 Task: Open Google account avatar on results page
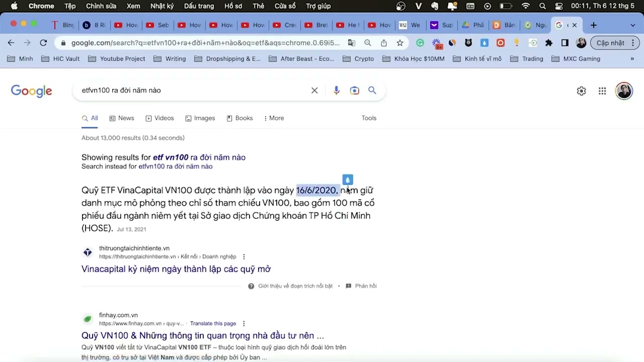[x=624, y=91]
